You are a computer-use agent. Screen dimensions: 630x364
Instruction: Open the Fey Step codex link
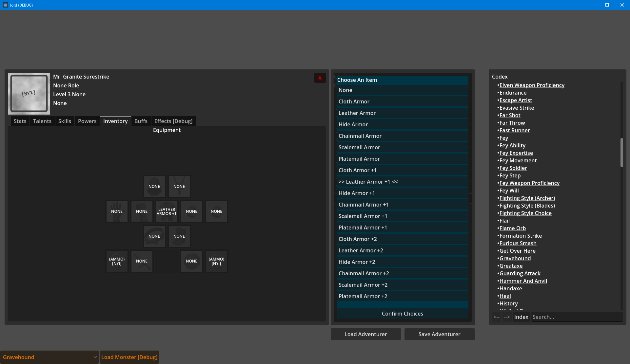(x=510, y=175)
